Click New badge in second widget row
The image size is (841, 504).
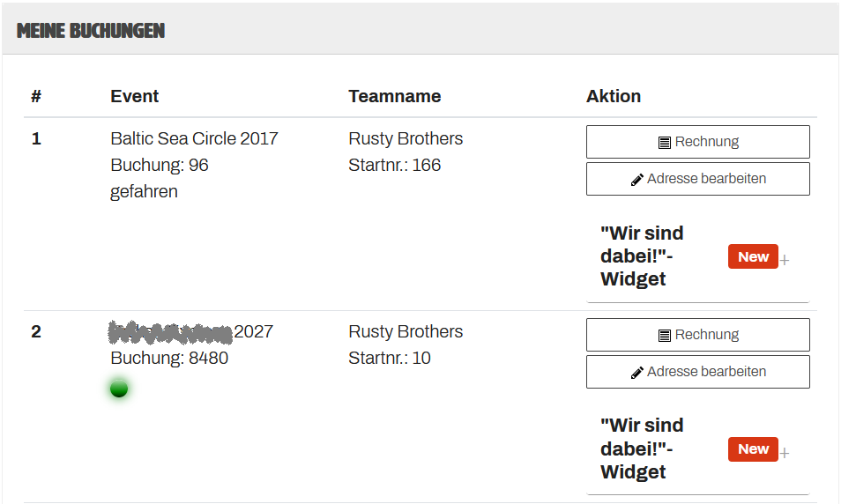[753, 449]
